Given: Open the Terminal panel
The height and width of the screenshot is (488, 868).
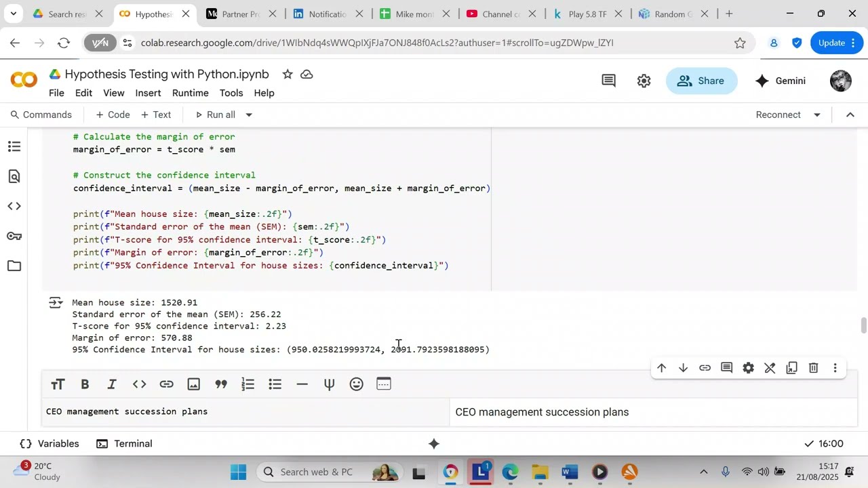Looking at the screenshot, I should click(124, 444).
